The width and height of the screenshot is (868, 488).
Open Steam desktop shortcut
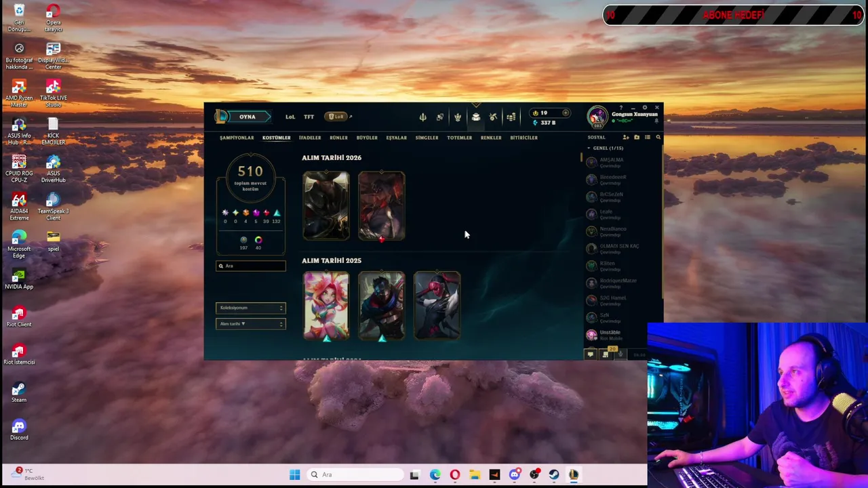click(19, 392)
